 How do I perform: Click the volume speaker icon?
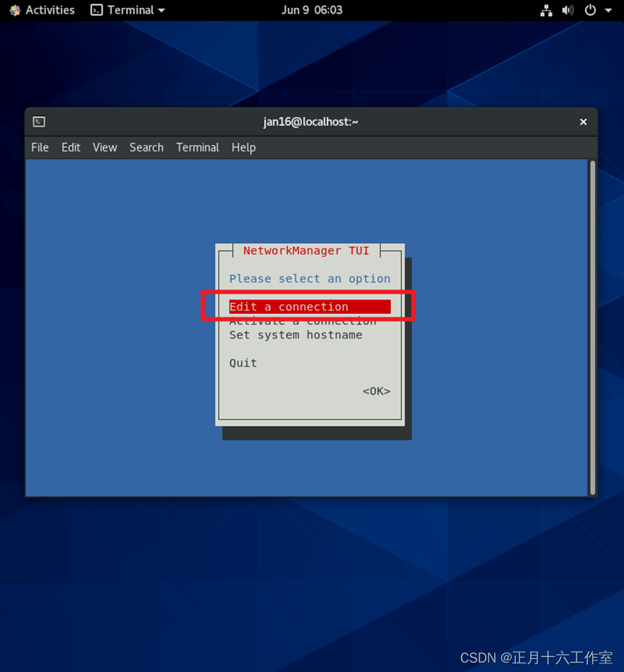568,10
